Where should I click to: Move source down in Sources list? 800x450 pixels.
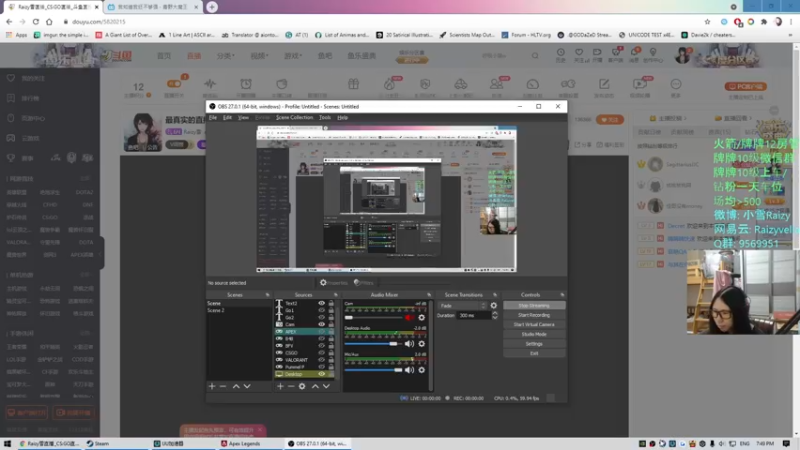pyautogui.click(x=326, y=386)
